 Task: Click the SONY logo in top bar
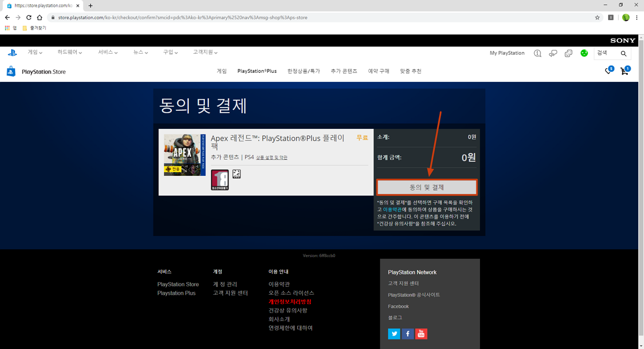[623, 40]
